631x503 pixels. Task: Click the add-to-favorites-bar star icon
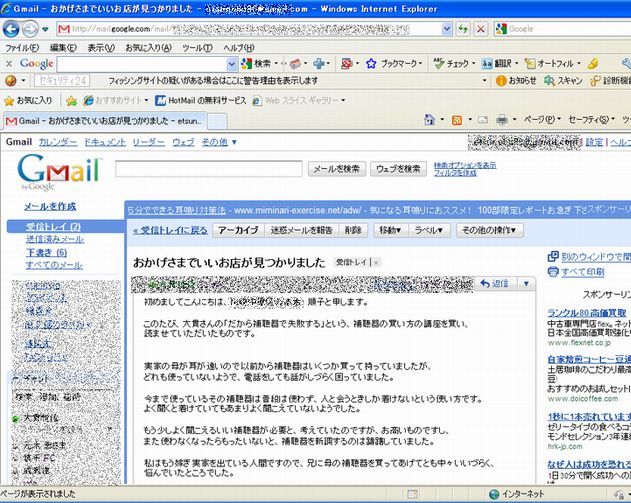71,101
